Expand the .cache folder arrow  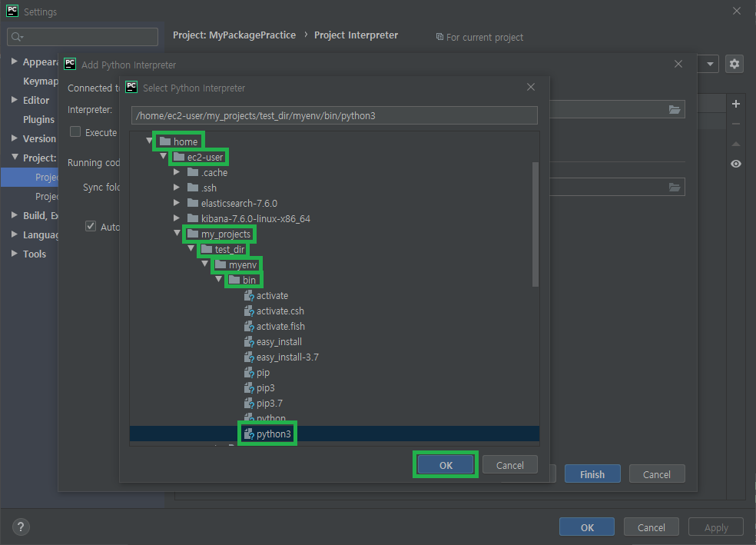[177, 172]
